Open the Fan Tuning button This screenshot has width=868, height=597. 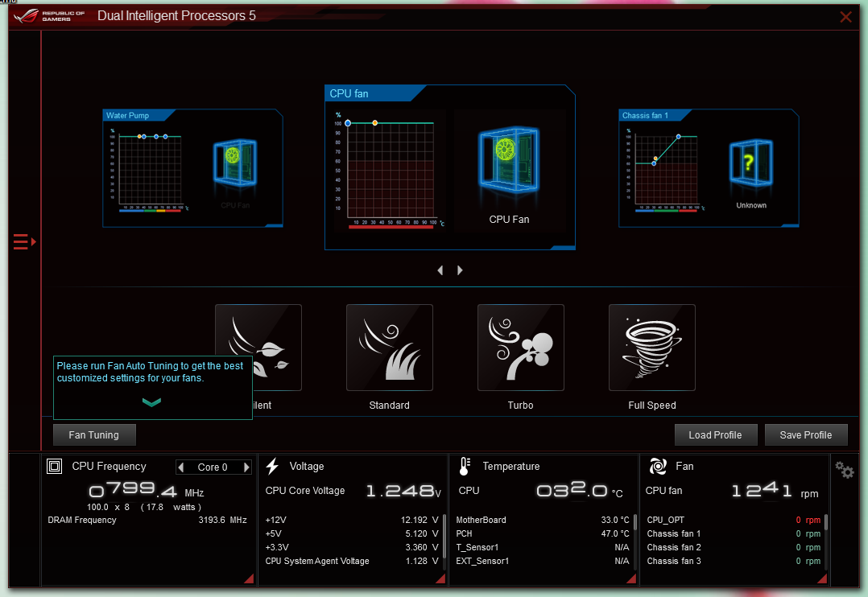[94, 435]
